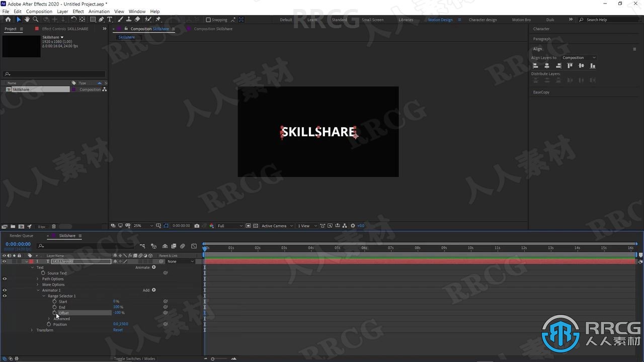Open the Animation menu
This screenshot has width=644, height=362.
pos(99,12)
